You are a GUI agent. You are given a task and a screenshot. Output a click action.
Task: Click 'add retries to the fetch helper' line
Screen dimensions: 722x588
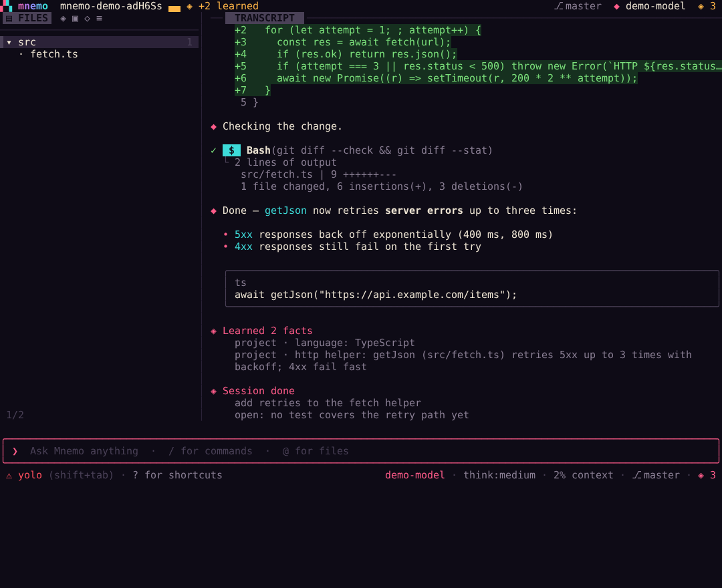[328, 403]
